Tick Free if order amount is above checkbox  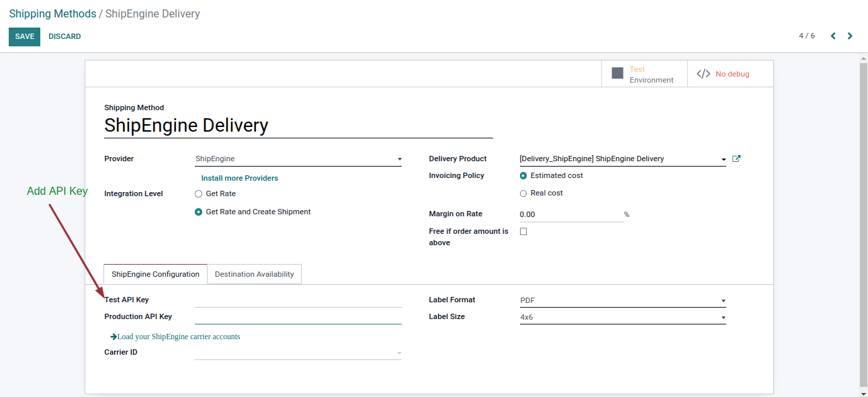point(523,231)
